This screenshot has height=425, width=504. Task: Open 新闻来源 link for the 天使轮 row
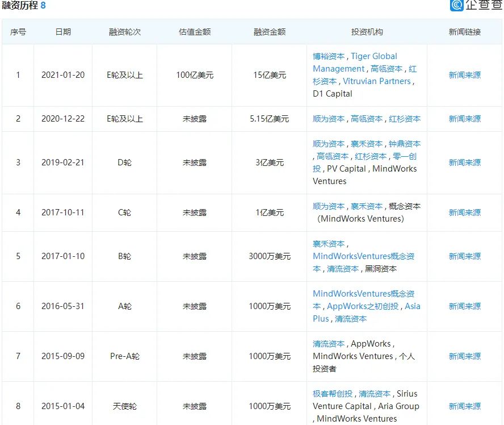tap(465, 406)
